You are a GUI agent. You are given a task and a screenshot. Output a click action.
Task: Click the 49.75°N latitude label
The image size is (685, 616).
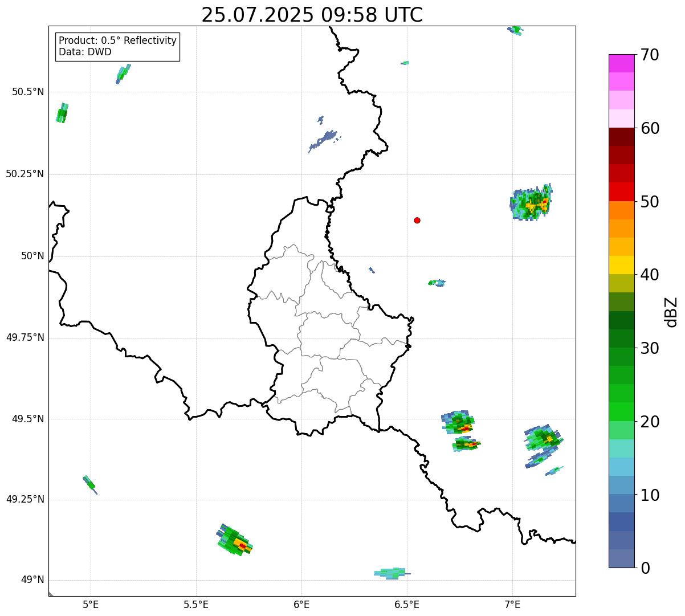25,337
